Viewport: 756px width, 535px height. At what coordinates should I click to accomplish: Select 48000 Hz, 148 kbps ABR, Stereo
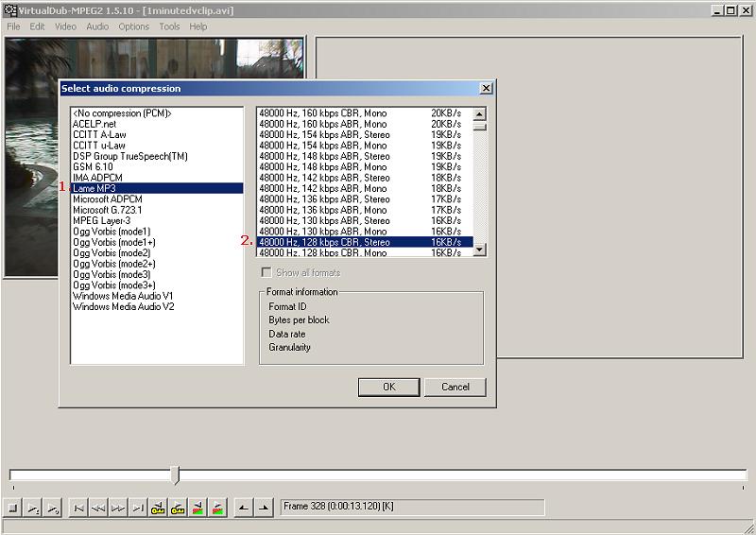(365, 156)
